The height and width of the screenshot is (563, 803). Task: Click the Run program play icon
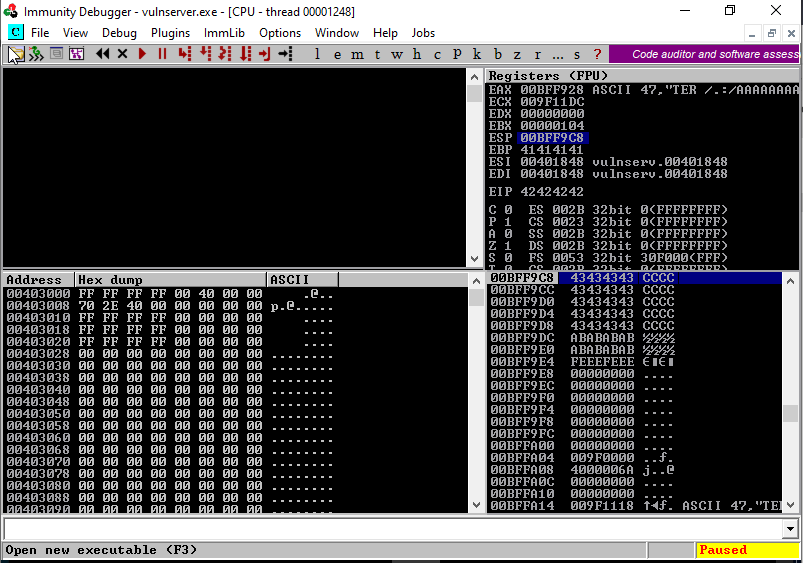tap(143, 54)
